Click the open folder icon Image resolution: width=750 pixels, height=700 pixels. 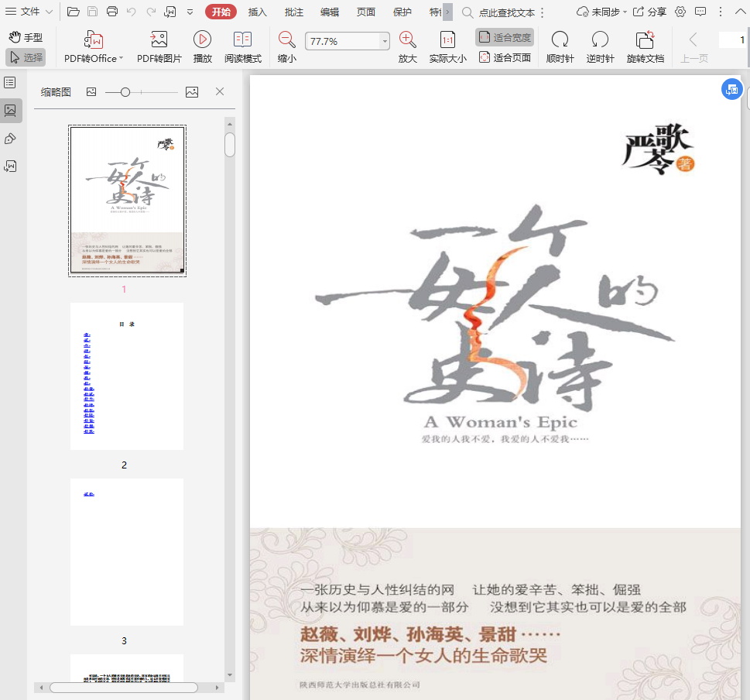click(x=74, y=12)
